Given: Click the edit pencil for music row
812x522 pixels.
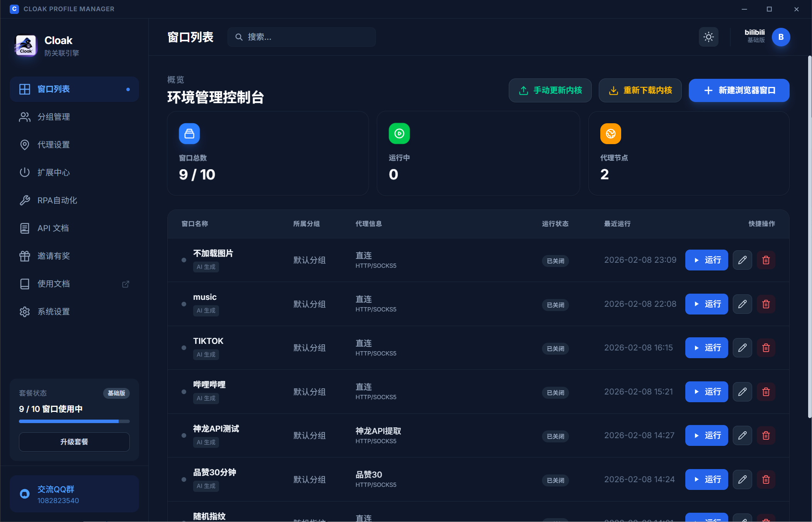Looking at the screenshot, I should tap(742, 304).
